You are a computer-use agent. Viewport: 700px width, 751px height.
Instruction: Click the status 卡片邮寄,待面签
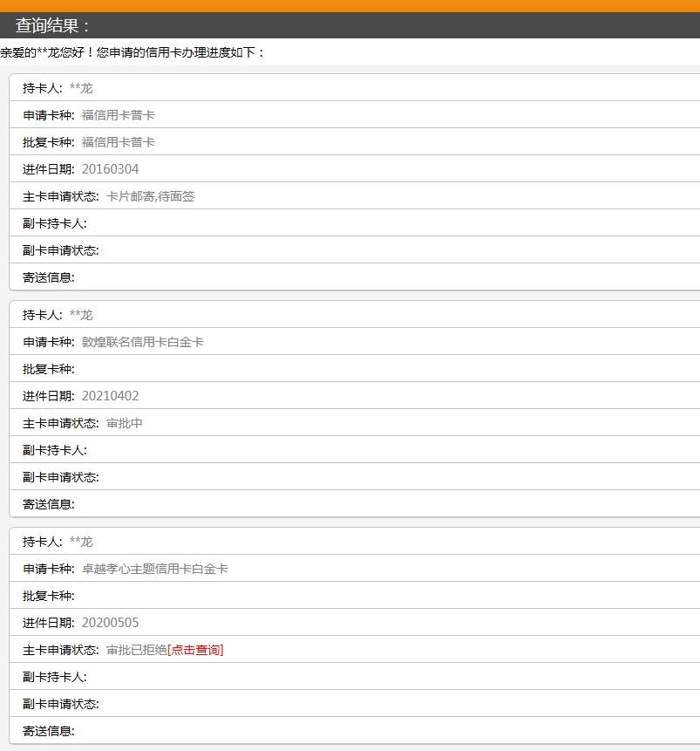(150, 196)
